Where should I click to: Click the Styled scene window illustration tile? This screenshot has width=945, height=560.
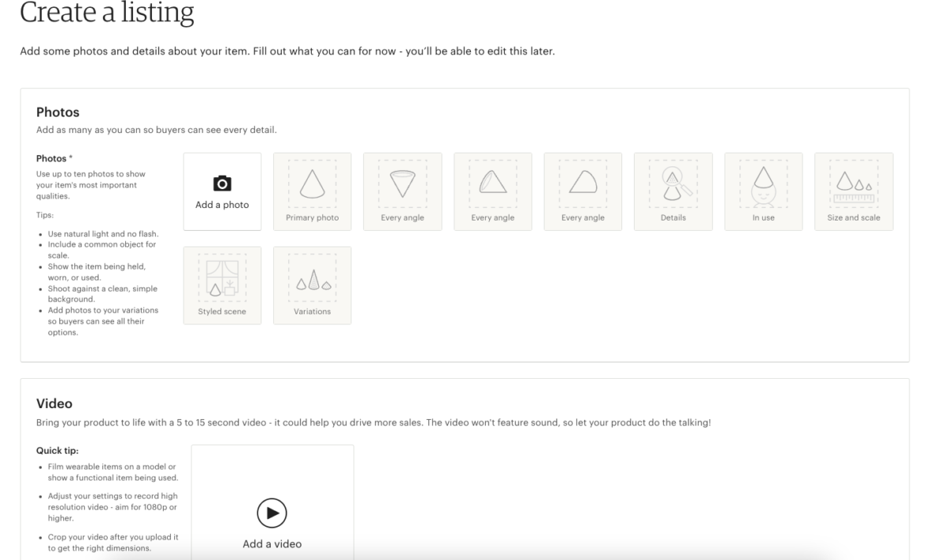(x=222, y=285)
